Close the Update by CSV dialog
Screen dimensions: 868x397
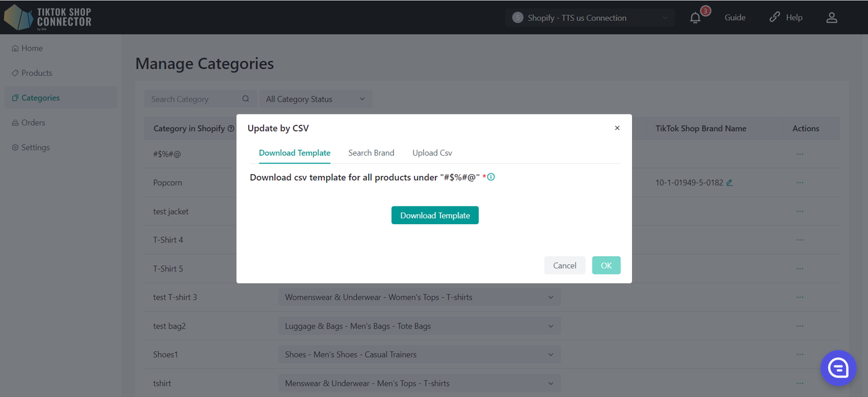pyautogui.click(x=617, y=128)
